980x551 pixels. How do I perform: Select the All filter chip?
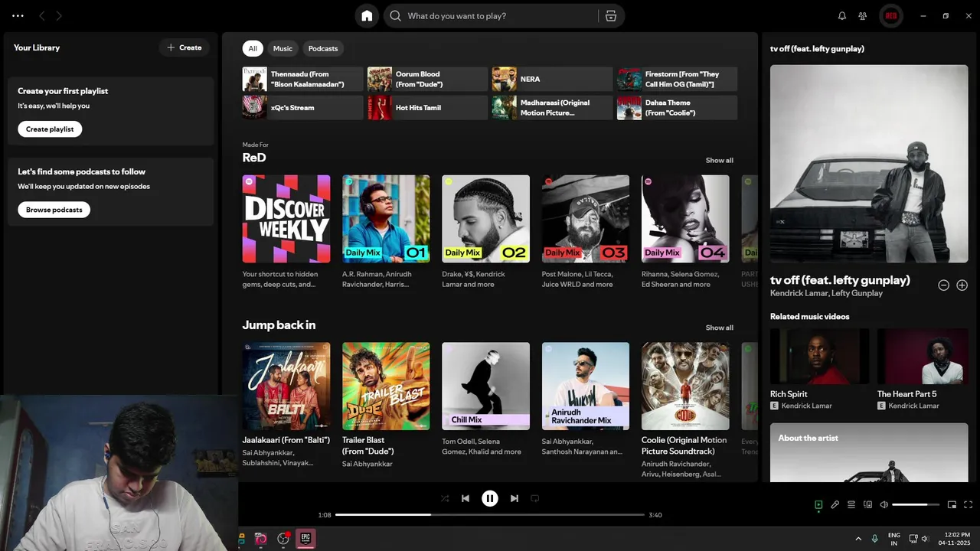click(253, 48)
